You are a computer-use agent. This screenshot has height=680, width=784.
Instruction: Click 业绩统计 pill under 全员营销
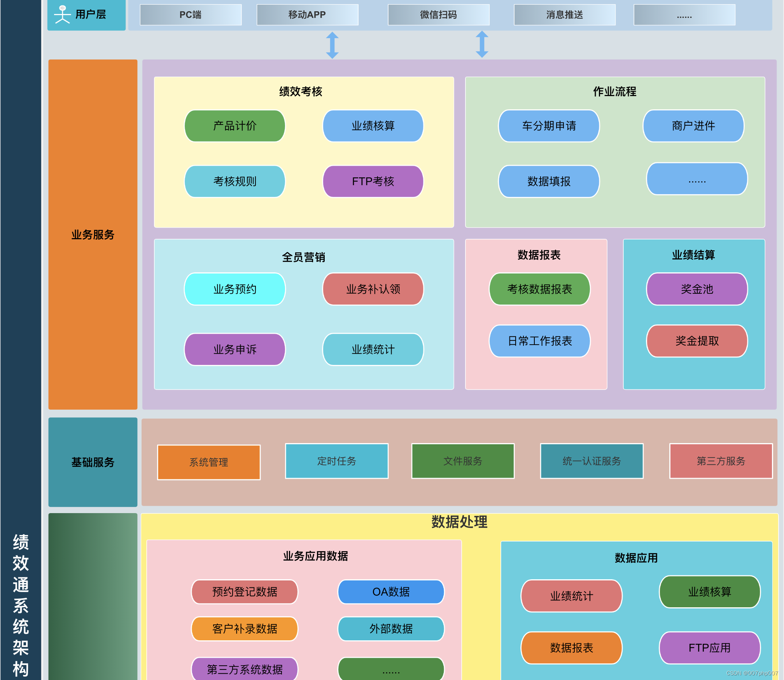(373, 349)
